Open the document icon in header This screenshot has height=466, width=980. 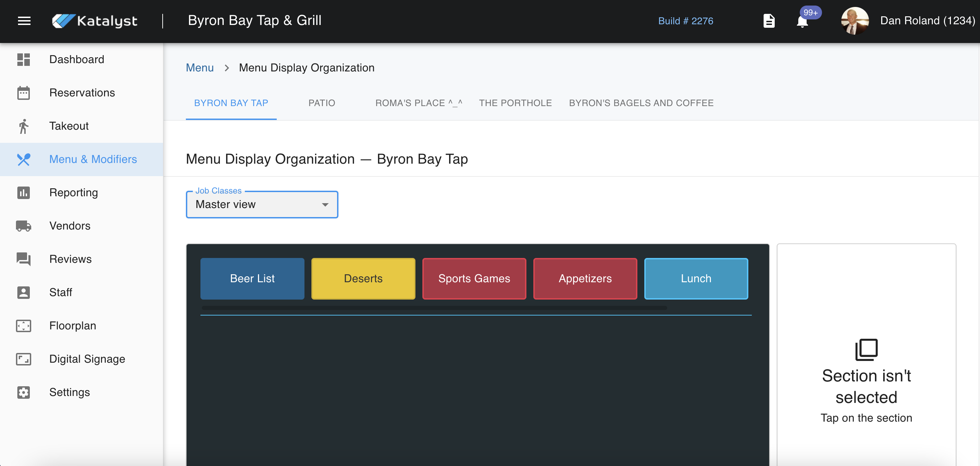[769, 21]
